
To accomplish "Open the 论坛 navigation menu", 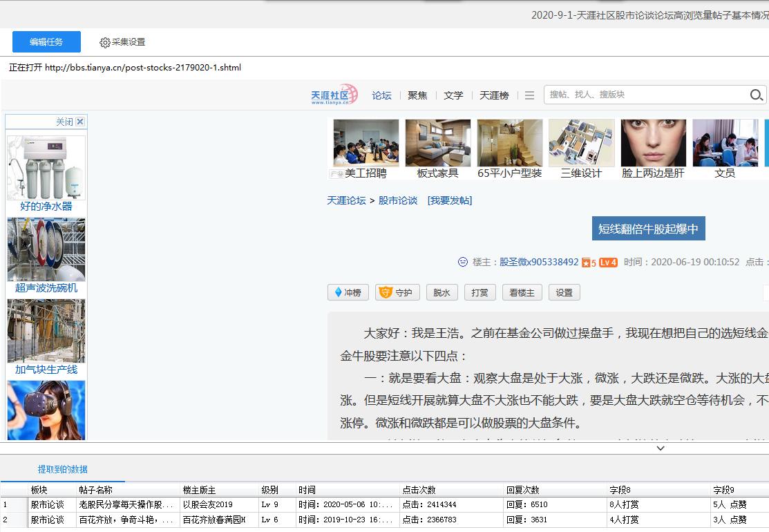I will coord(382,95).
